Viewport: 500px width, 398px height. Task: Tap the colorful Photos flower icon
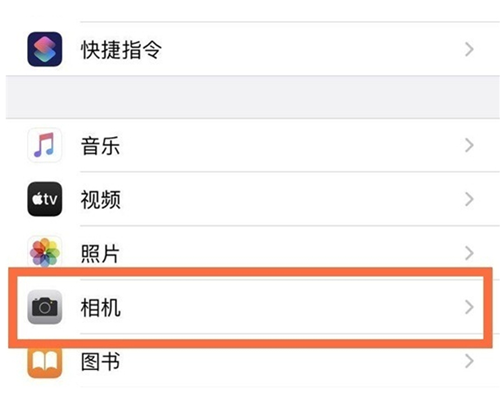pyautogui.click(x=45, y=252)
